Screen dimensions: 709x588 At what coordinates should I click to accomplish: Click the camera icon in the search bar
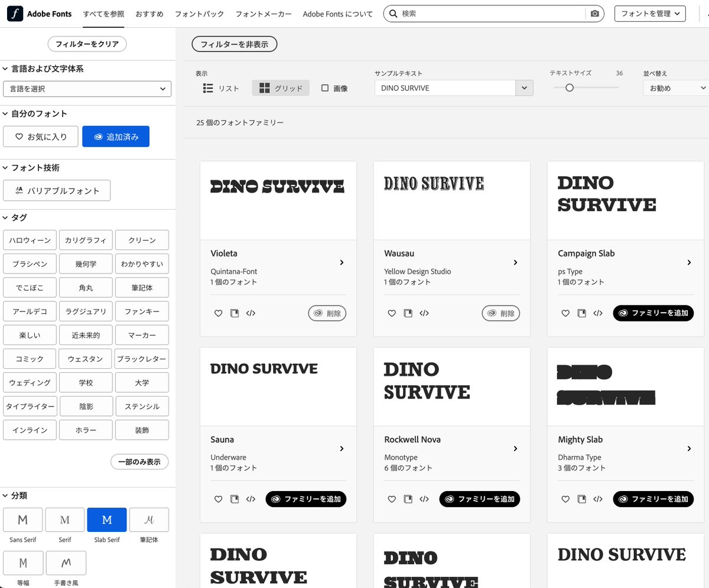point(595,13)
